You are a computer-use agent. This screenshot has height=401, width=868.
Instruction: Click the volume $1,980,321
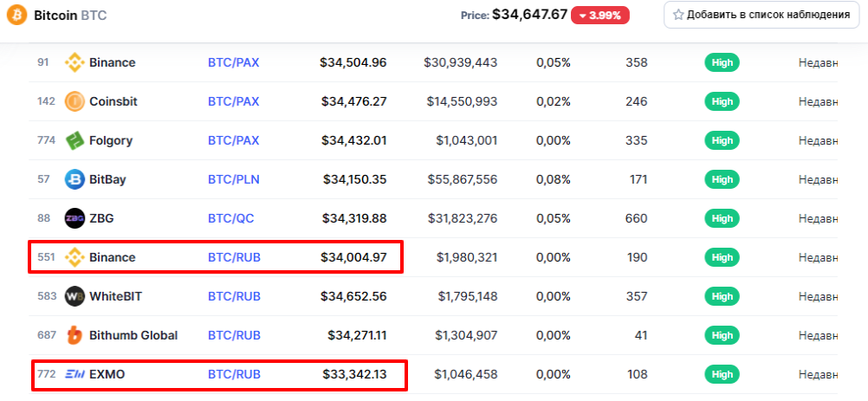pyautogui.click(x=467, y=257)
